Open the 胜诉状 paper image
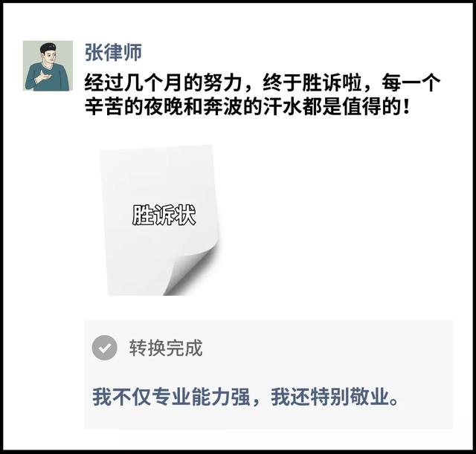 click(x=160, y=220)
